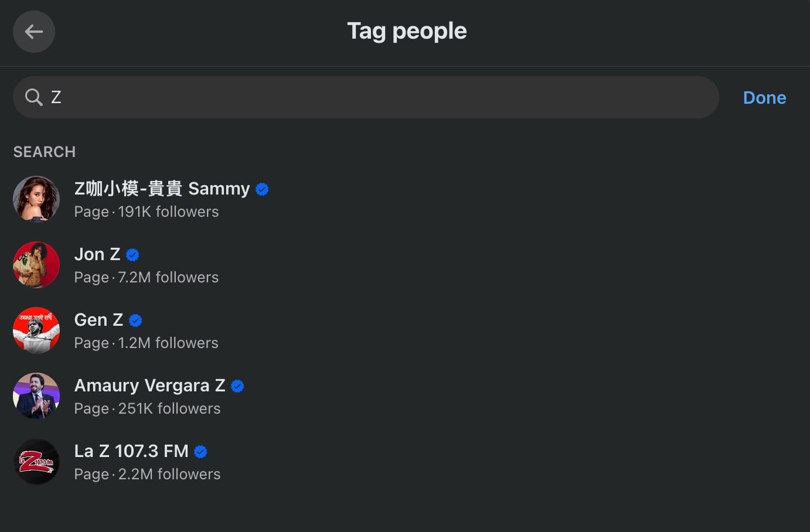The width and height of the screenshot is (810, 532).
Task: Click verified badge next to Sammy
Action: coord(262,189)
